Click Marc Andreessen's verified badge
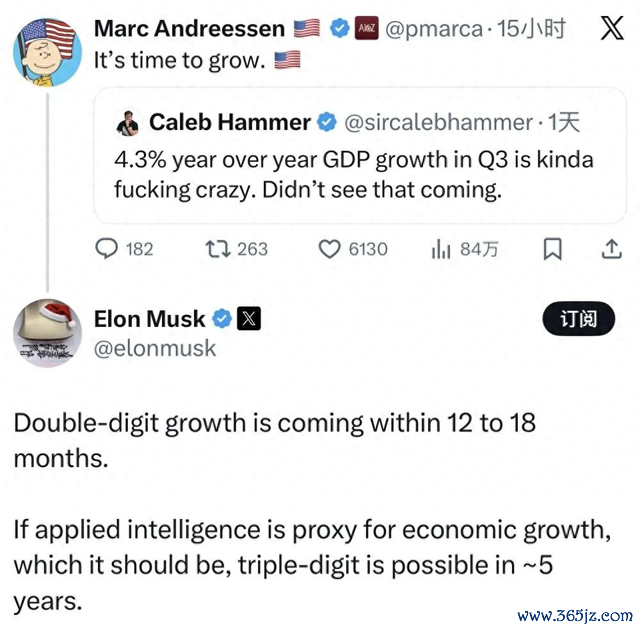 (340, 29)
